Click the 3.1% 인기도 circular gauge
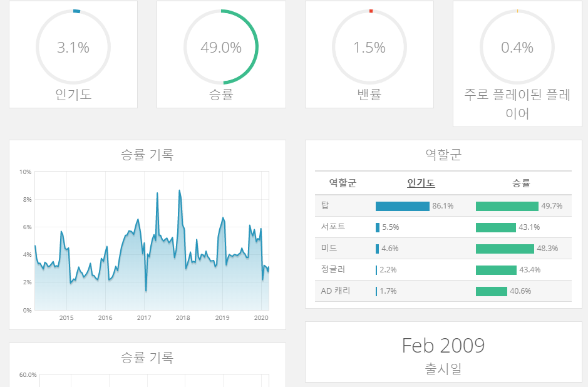588x387 pixels. click(x=73, y=47)
